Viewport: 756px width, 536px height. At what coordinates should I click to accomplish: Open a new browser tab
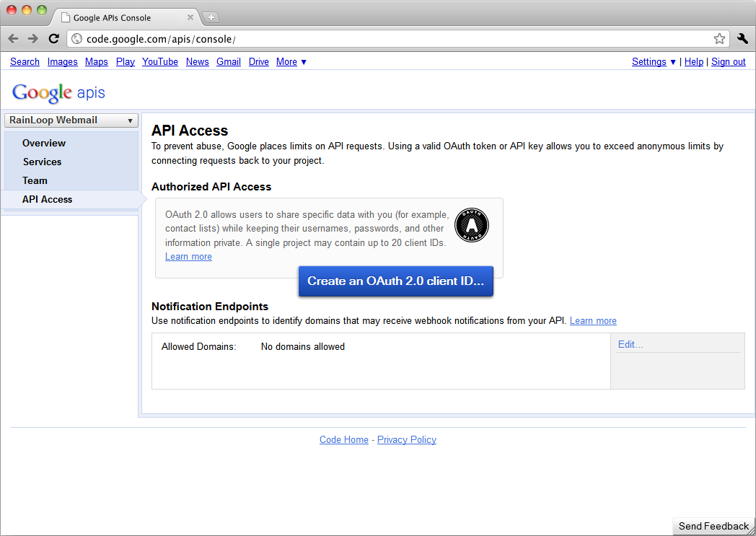211,17
